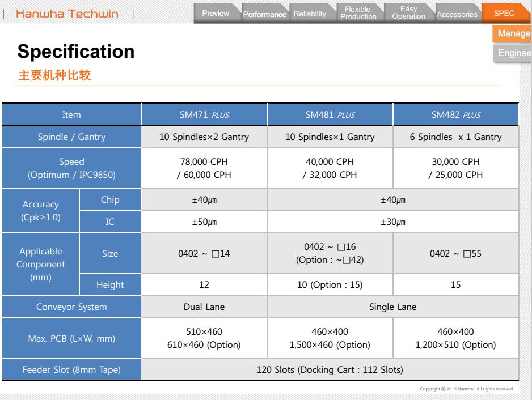Select the PCB cell with 1,500×460 (Option)
The height and width of the screenshot is (400, 532).
330,338
